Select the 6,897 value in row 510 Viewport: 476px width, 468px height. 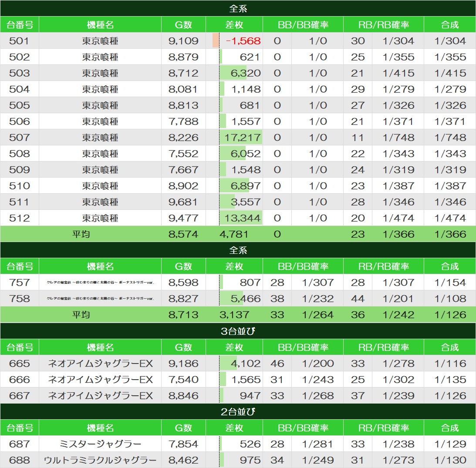[245, 186]
